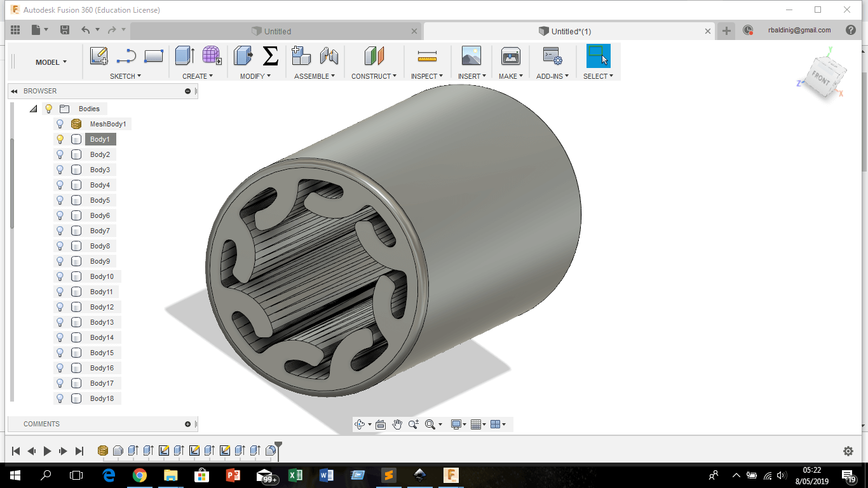868x488 pixels.
Task: Activate the Offset Plane construct tool
Action: point(374,56)
